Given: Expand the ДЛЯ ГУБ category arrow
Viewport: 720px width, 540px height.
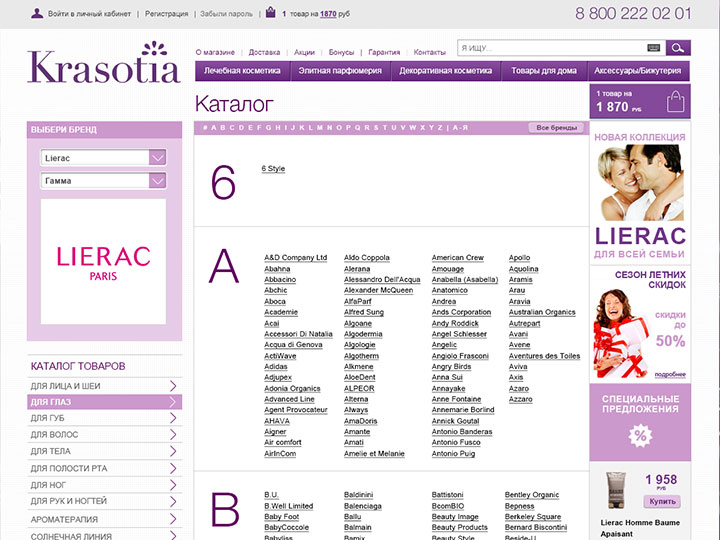Looking at the screenshot, I should (x=173, y=418).
